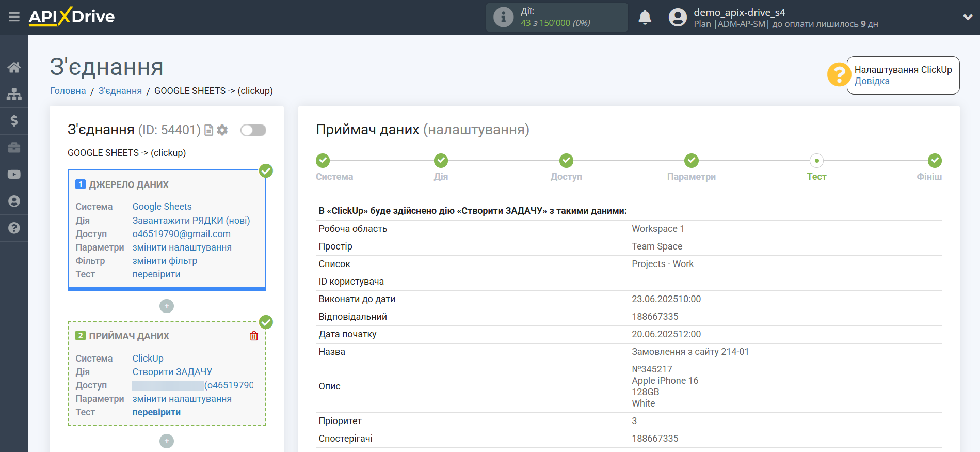Open the help question sidebar icon
This screenshot has height=452, width=980.
pos(14,228)
